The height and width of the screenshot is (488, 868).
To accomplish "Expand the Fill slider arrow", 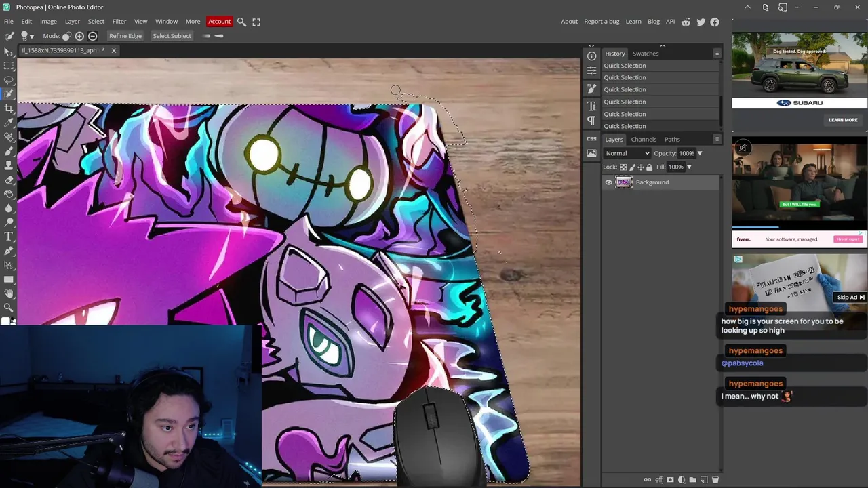I will pyautogui.click(x=689, y=167).
